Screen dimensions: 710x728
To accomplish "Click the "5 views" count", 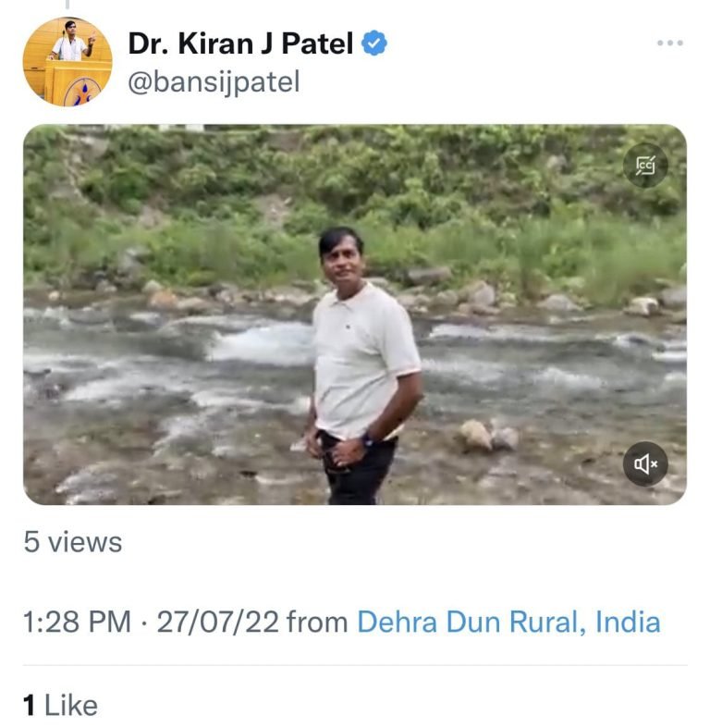I will pyautogui.click(x=73, y=542).
